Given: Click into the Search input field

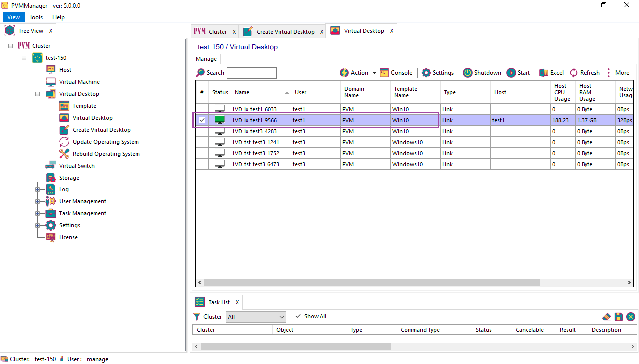Looking at the screenshot, I should tap(252, 73).
